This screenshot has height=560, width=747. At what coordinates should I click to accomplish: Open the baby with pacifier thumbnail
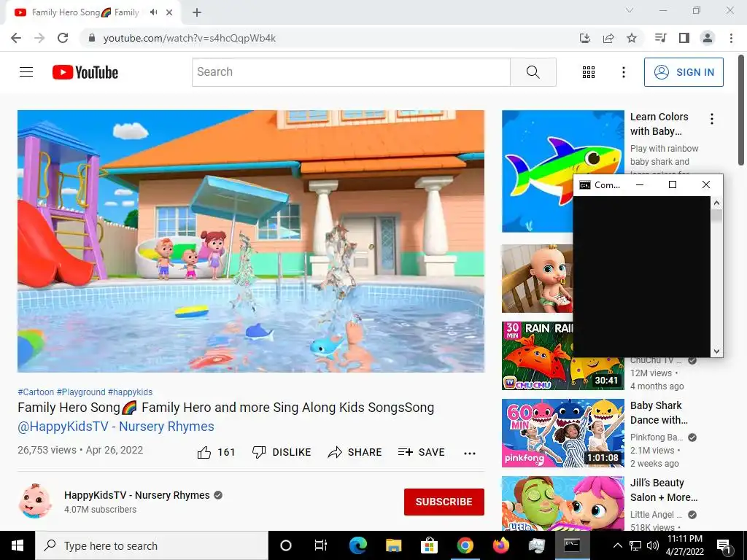pos(537,279)
